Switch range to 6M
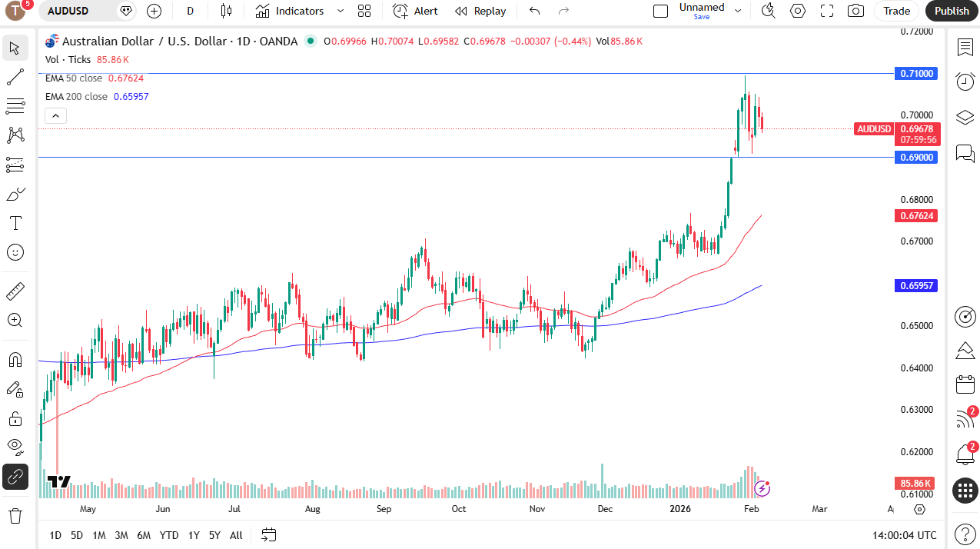The height and width of the screenshot is (549, 980). click(144, 535)
